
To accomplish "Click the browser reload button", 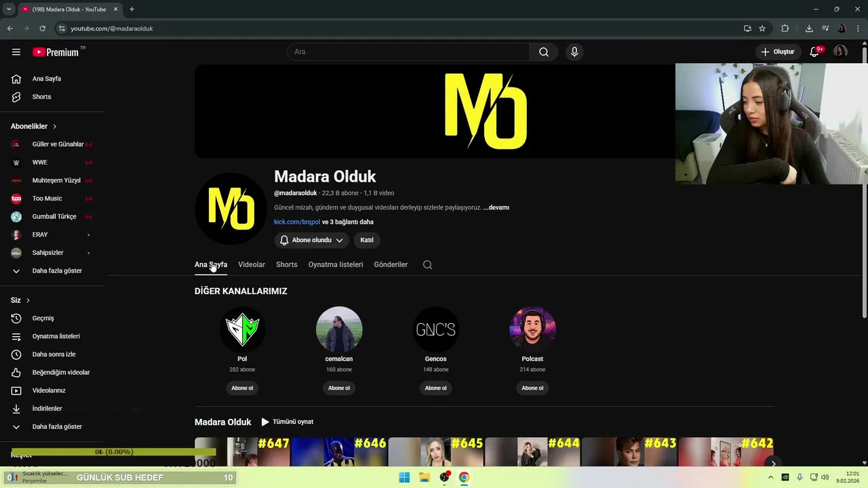I will (42, 28).
